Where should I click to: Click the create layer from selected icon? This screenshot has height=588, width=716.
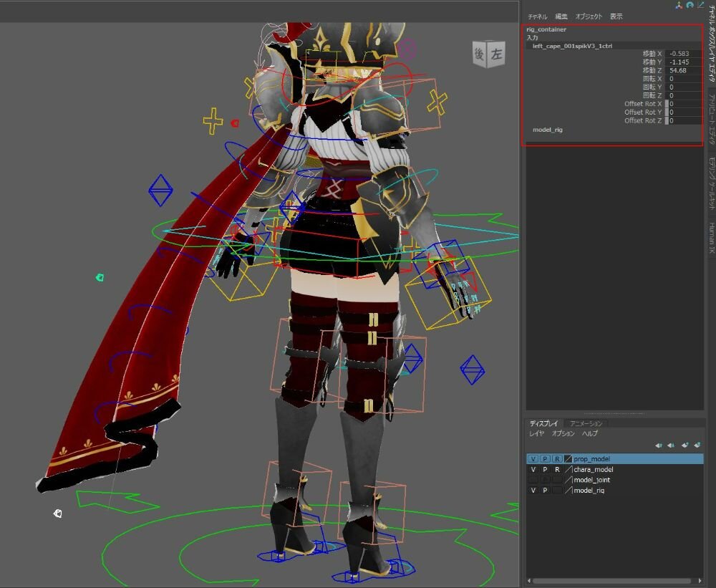tap(697, 445)
